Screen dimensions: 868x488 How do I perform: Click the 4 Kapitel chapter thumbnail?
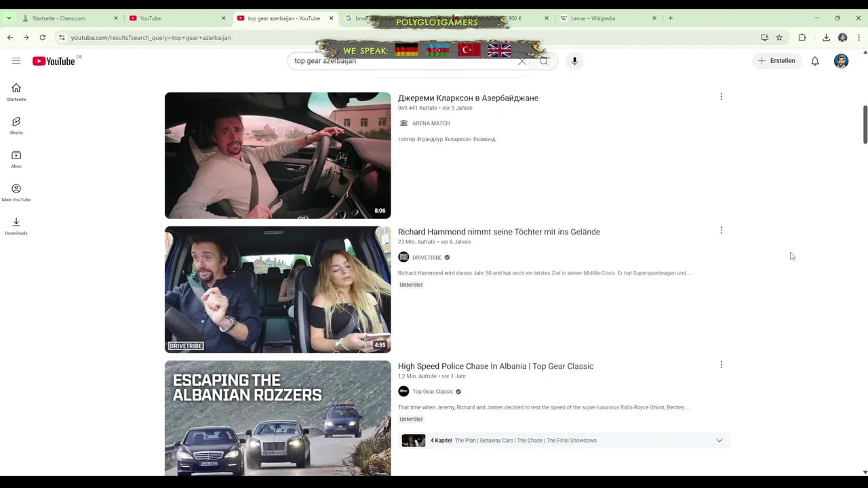tap(414, 441)
